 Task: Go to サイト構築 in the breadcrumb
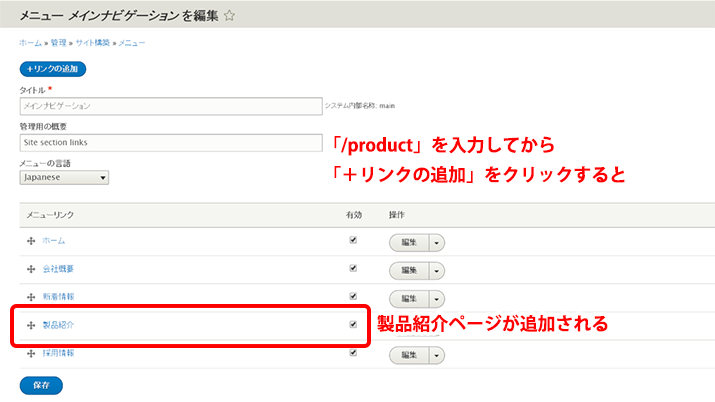pyautogui.click(x=93, y=43)
